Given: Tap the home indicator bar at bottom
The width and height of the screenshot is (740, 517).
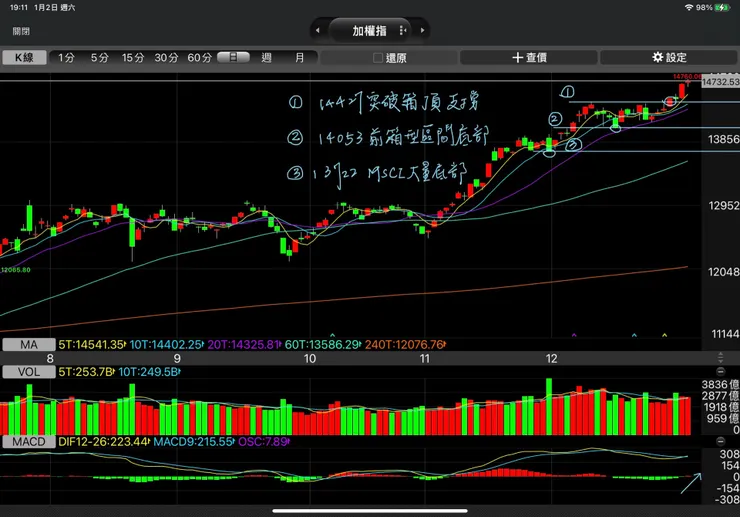Looking at the screenshot, I should coord(370,510).
